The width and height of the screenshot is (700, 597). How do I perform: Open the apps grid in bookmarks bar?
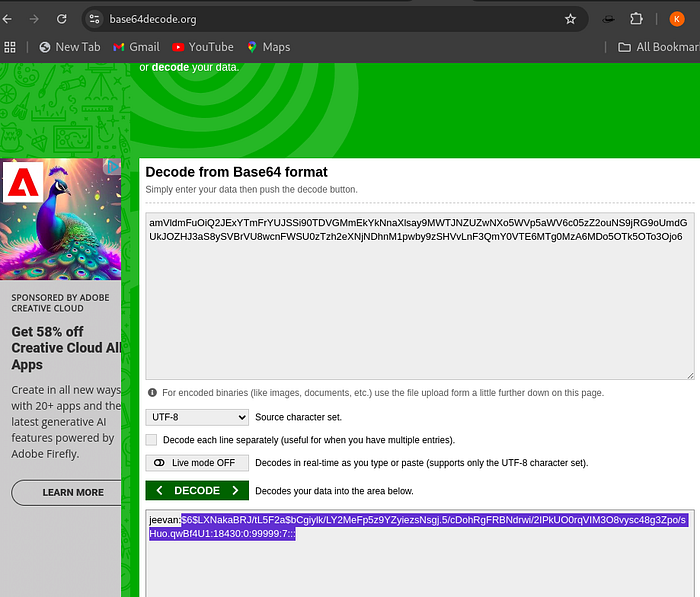[11, 47]
